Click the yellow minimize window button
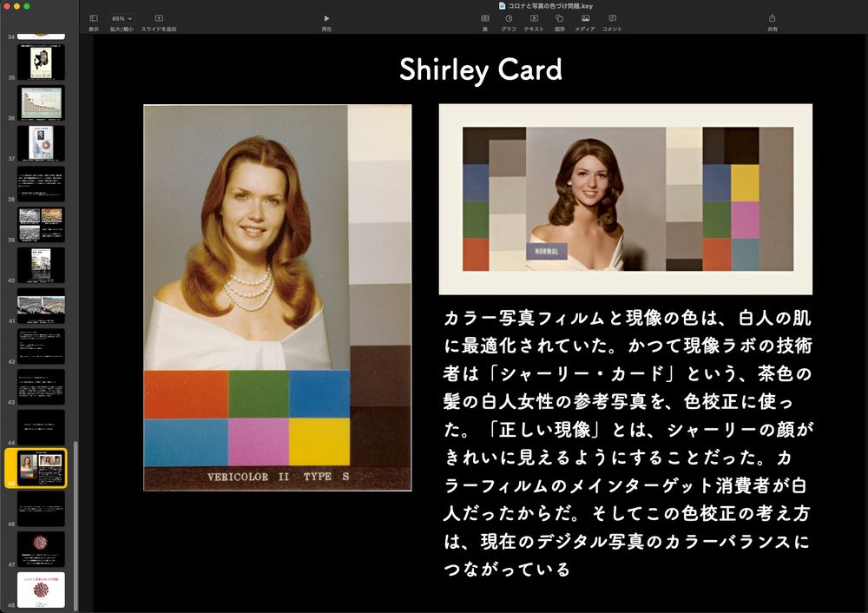Viewport: 868px width, 613px height. click(x=16, y=6)
